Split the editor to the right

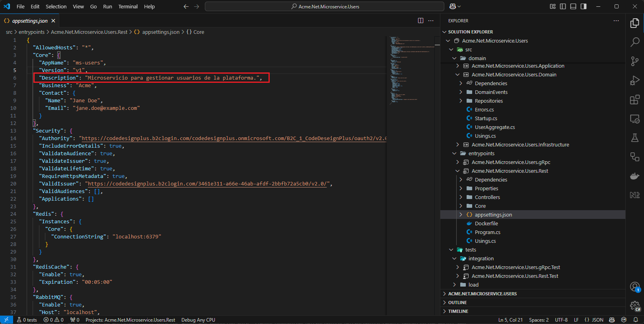[x=420, y=21]
